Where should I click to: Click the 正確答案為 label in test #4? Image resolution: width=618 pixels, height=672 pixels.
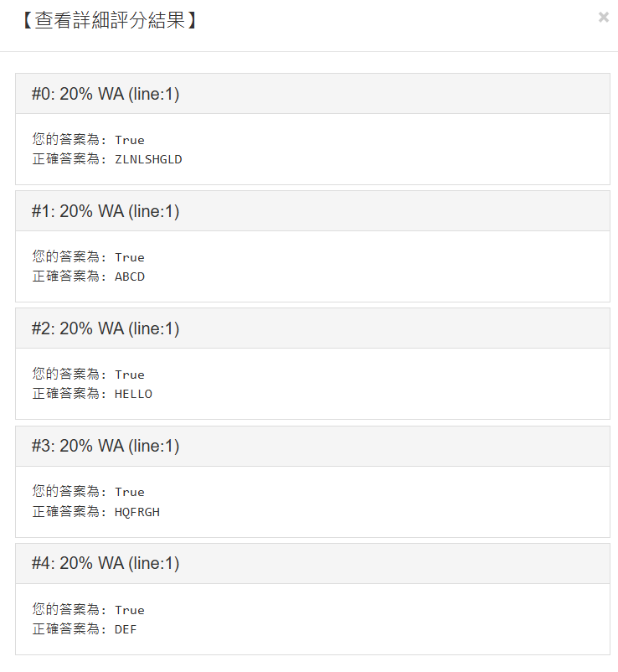point(70,628)
